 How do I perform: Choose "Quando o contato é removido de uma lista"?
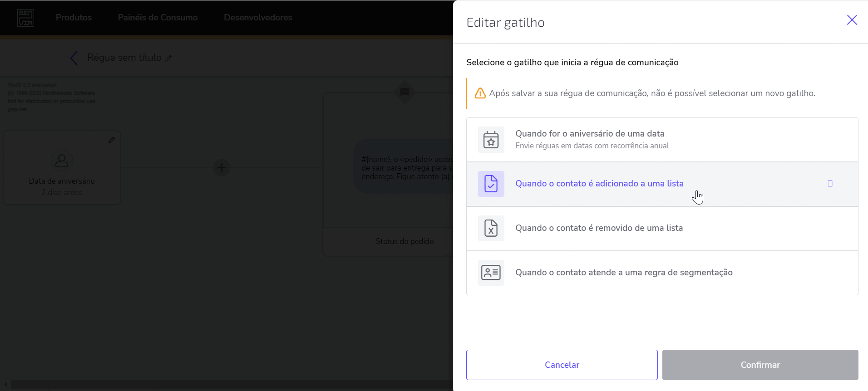coord(662,229)
